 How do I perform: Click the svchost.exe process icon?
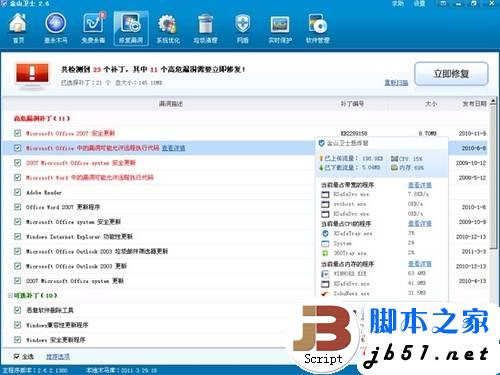coord(325,204)
